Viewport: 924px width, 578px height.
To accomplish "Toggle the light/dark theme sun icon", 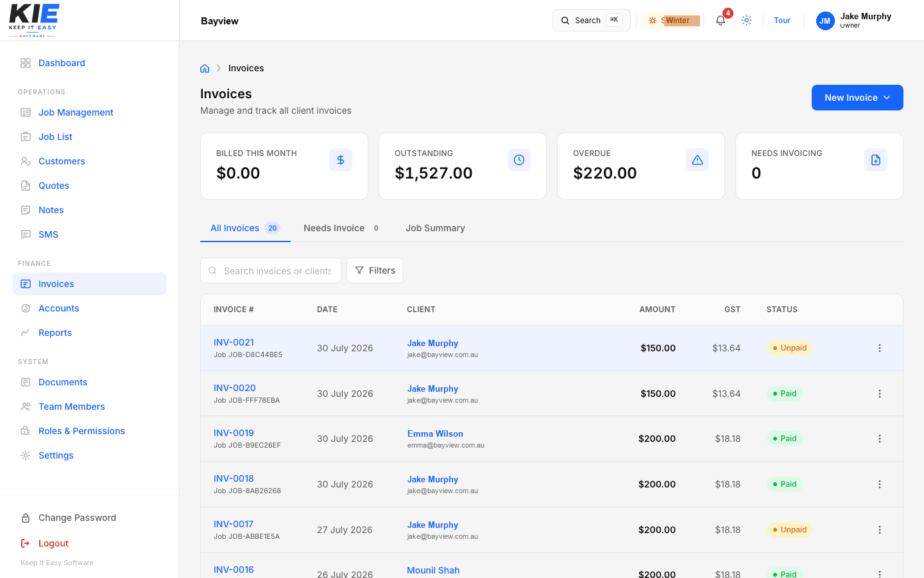I will (x=746, y=21).
